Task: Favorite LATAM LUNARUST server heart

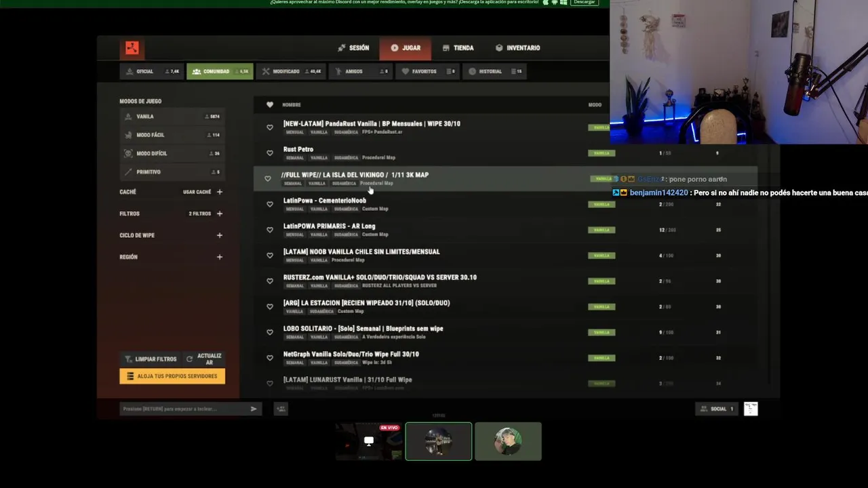Action: click(x=270, y=384)
